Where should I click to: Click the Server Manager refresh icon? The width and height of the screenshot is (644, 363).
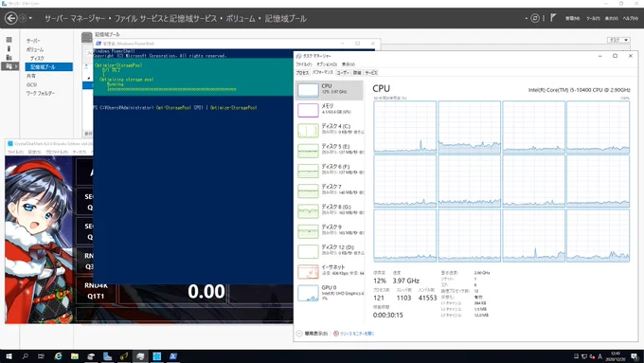(535, 18)
